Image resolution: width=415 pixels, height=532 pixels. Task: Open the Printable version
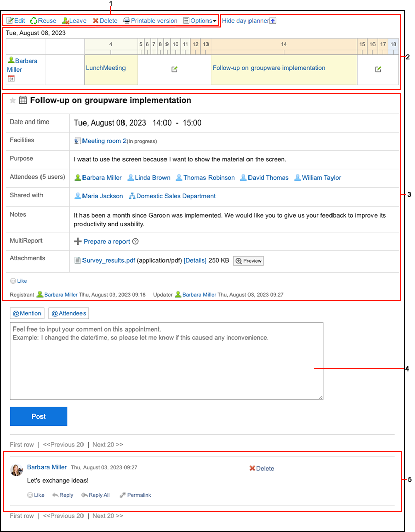[x=150, y=21]
